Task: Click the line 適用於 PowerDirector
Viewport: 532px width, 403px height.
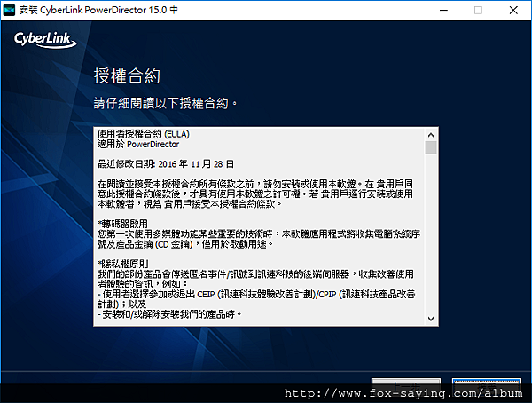Action: pos(138,145)
